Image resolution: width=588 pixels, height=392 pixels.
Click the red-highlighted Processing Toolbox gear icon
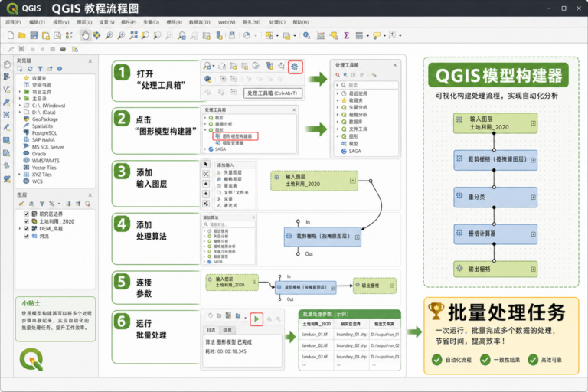295,67
